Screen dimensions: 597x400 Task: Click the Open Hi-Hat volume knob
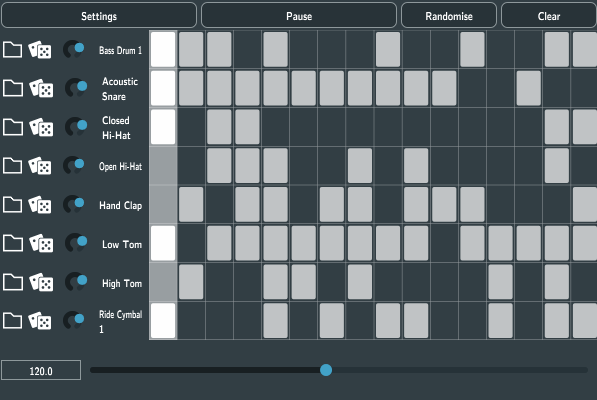[74, 166]
